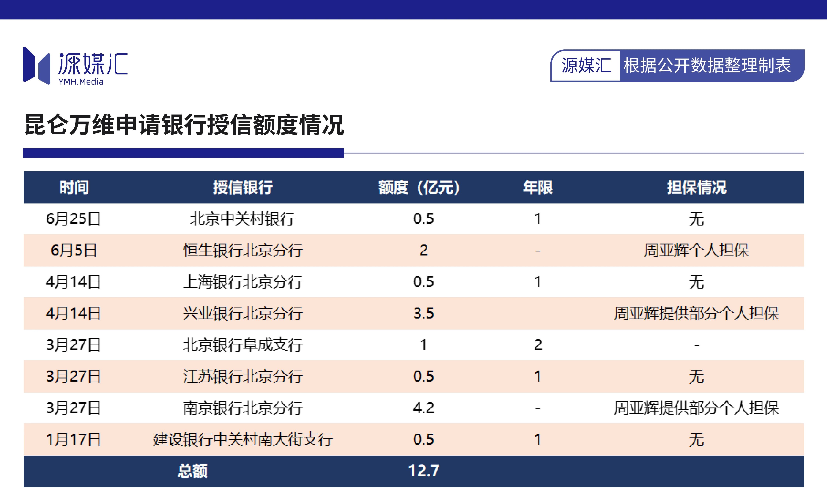Select the 4月14日 date in 上海银行北京分行 row
Screen dimensions: 827x504
click(74, 282)
